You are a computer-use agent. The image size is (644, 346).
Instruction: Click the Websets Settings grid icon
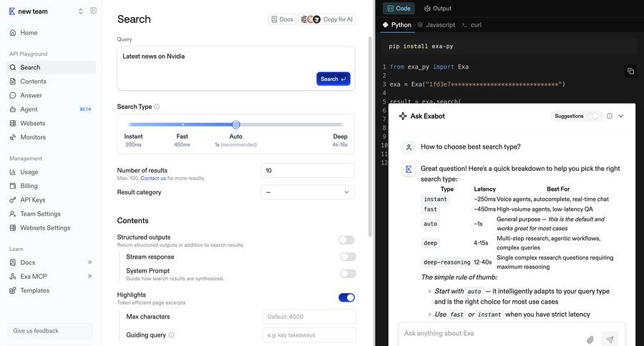point(13,228)
